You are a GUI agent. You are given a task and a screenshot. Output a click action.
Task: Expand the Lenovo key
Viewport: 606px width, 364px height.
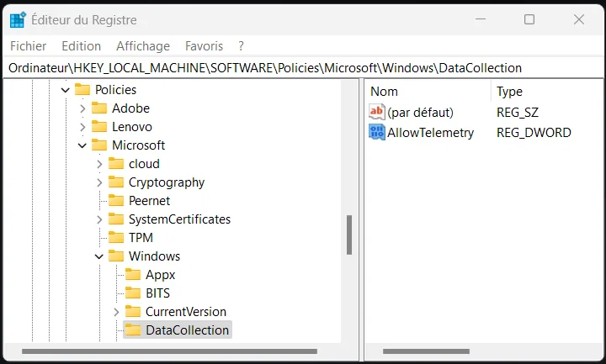pyautogui.click(x=82, y=127)
